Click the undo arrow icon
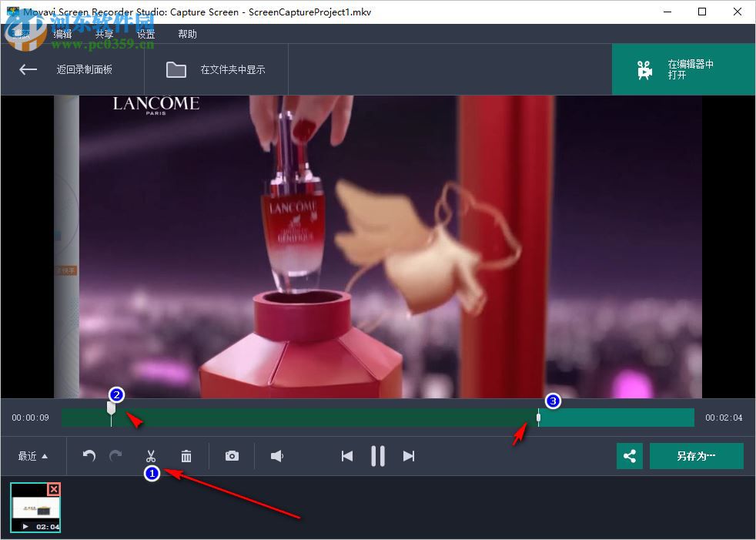756x540 pixels. 89,455
